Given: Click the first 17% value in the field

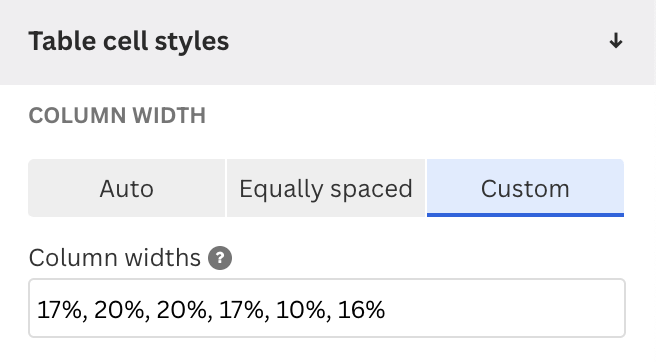Looking at the screenshot, I should coord(59,310).
